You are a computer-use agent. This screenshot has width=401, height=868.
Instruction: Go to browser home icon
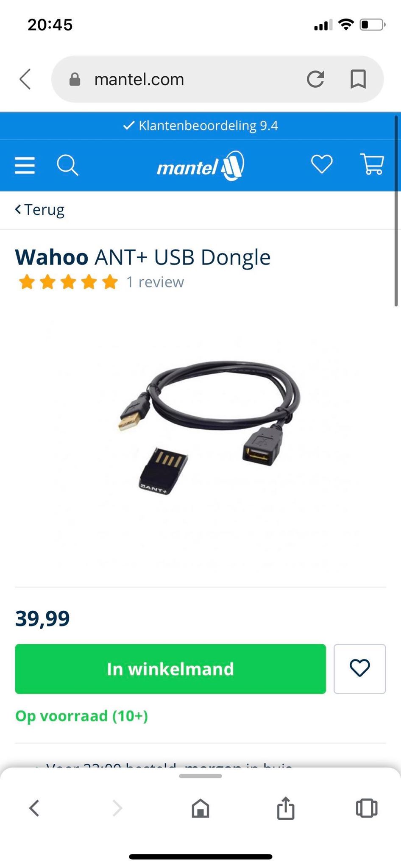tap(200, 808)
